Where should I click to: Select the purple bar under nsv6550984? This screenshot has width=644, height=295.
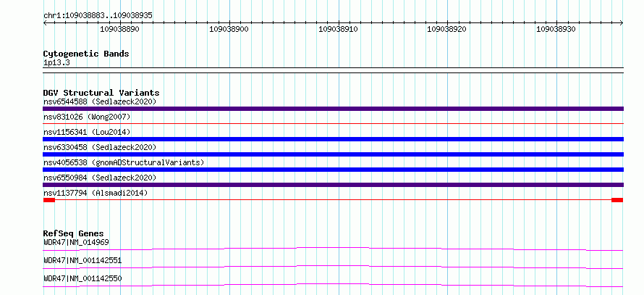click(333, 185)
